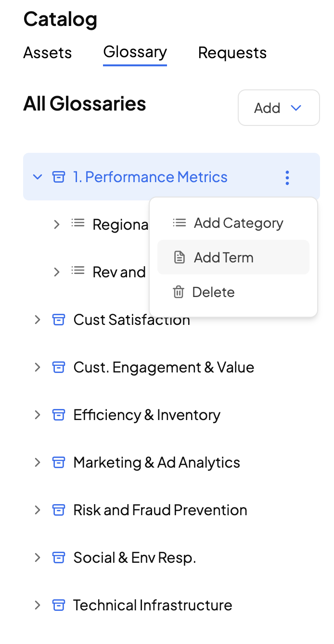Click the category list icon beside Regional
Screen dimensions: 334x644
pos(78,223)
